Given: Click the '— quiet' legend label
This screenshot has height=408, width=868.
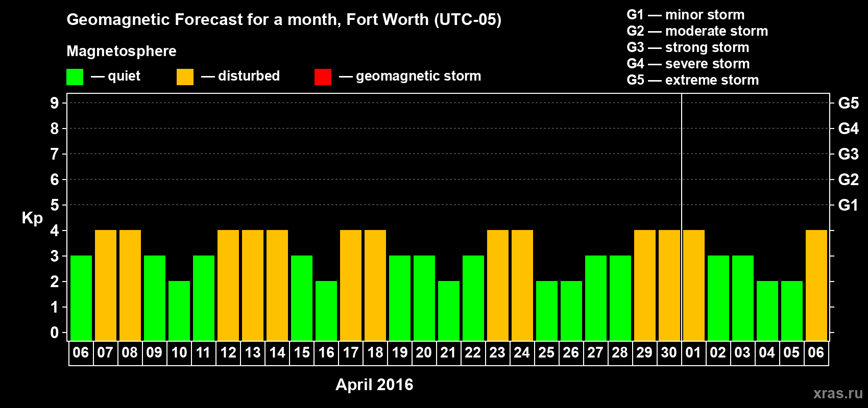Looking at the screenshot, I should click(115, 76).
